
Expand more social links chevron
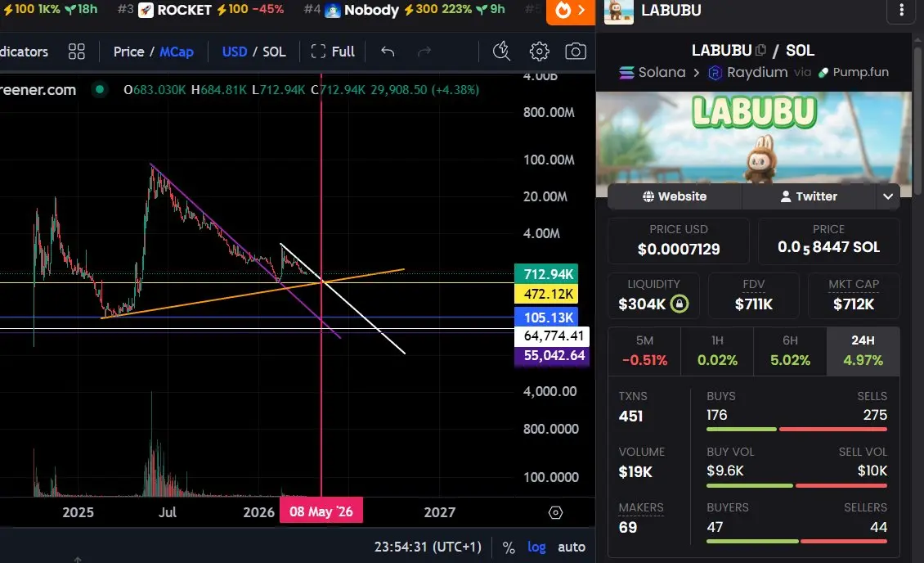pos(888,196)
